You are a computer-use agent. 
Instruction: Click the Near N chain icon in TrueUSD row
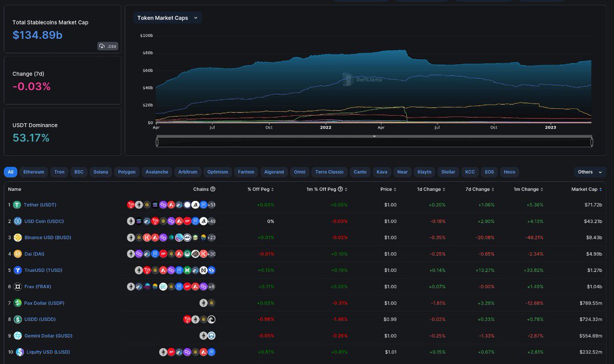point(204,270)
